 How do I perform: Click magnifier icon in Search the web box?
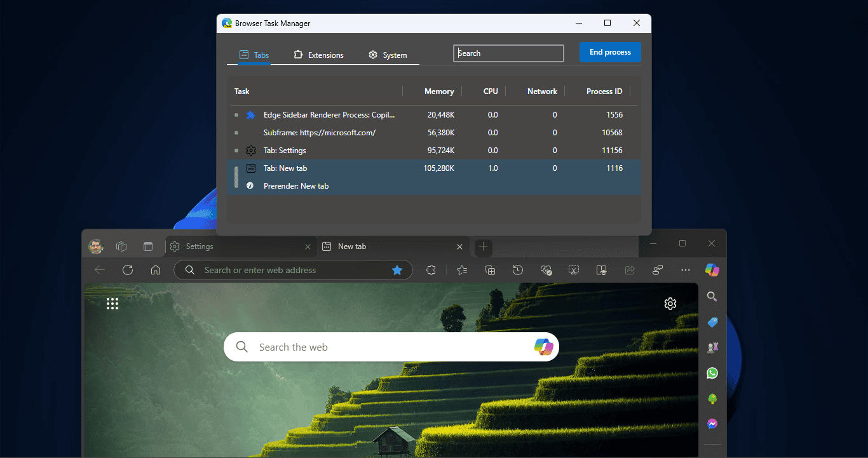pos(242,347)
